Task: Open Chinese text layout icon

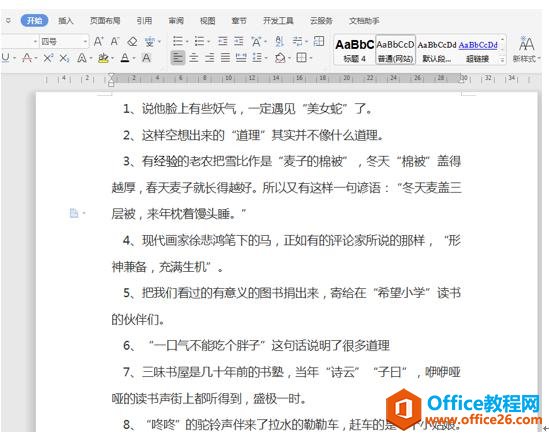Action: tap(256, 42)
